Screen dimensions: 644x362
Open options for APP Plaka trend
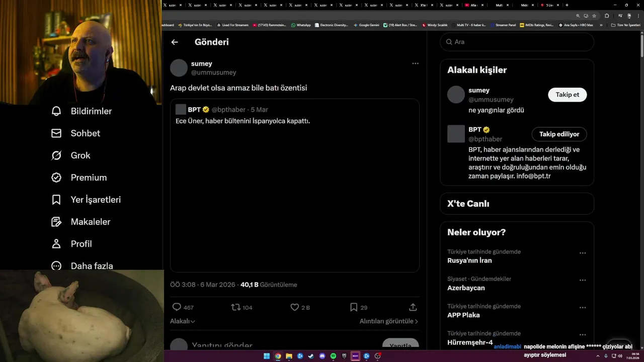click(x=583, y=307)
